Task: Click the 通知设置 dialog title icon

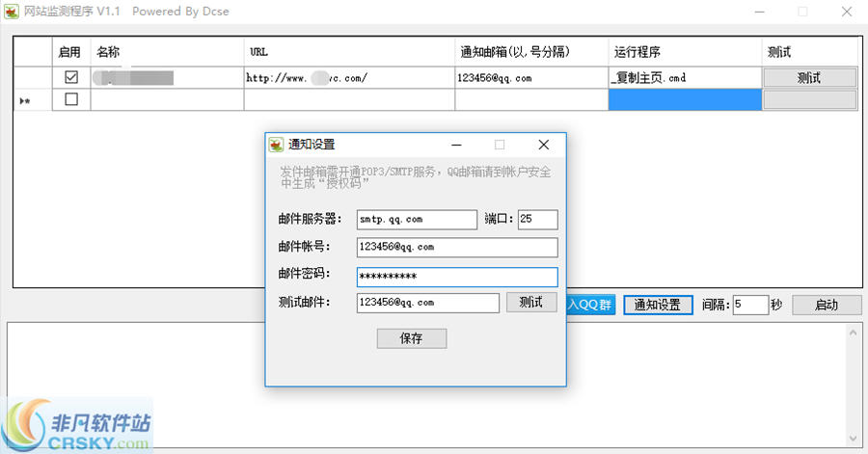Action: [276, 145]
